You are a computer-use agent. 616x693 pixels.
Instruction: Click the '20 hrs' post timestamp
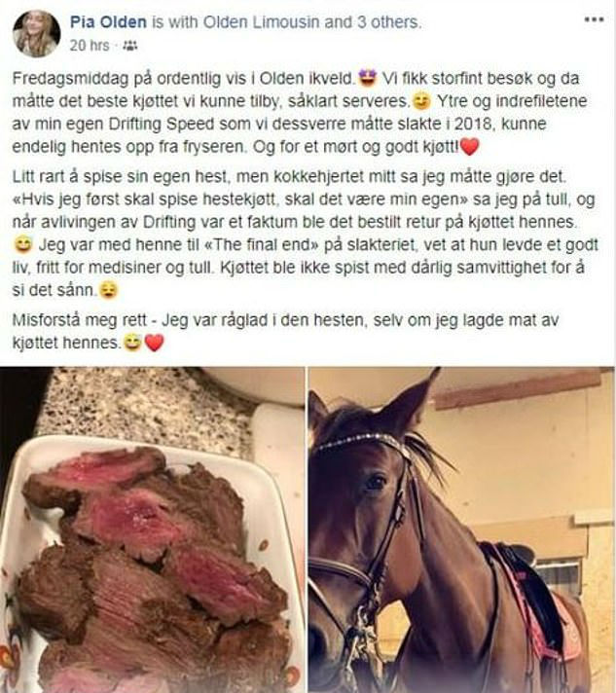point(90,45)
